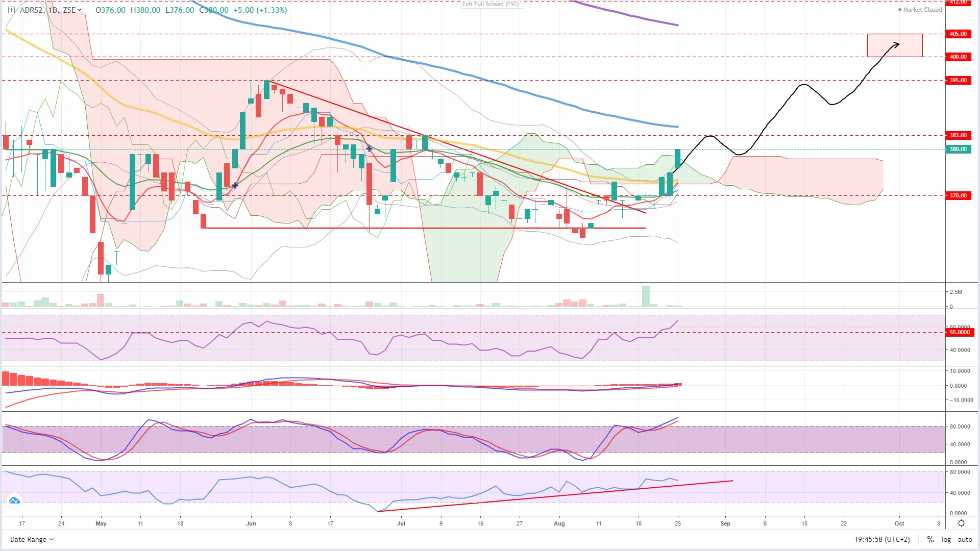Click the 19:45:58 (UTC+2) timezone selector
Image resolution: width=980 pixels, height=551 pixels.
(882, 539)
